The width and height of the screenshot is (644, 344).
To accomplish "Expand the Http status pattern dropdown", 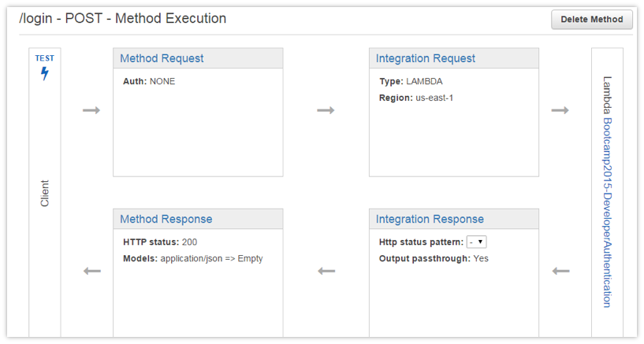I will click(x=476, y=242).
